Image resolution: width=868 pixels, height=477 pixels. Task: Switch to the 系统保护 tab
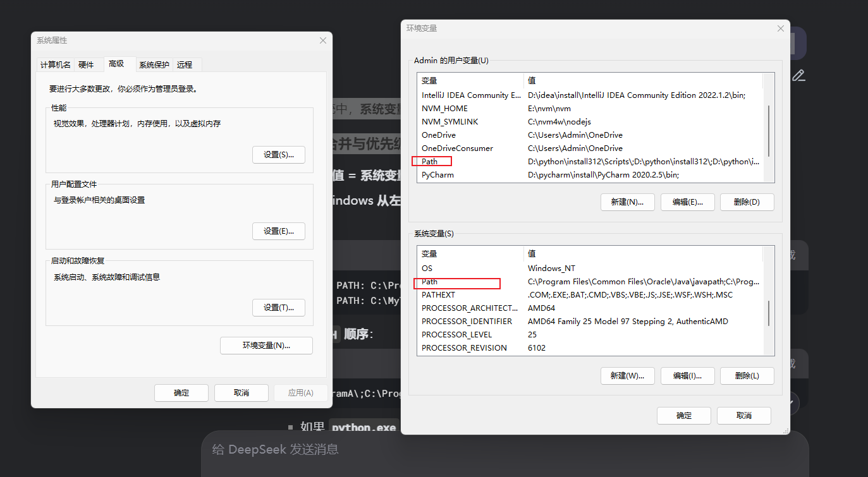point(154,64)
